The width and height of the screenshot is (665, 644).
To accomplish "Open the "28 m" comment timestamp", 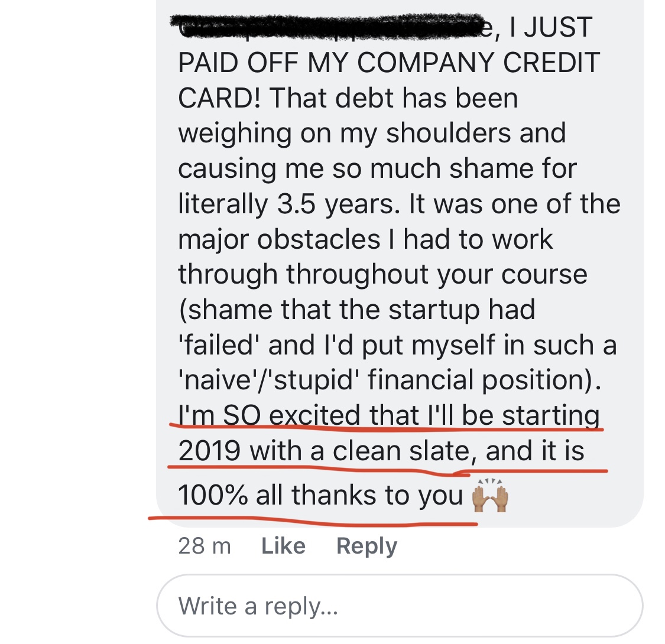I will click(x=204, y=545).
